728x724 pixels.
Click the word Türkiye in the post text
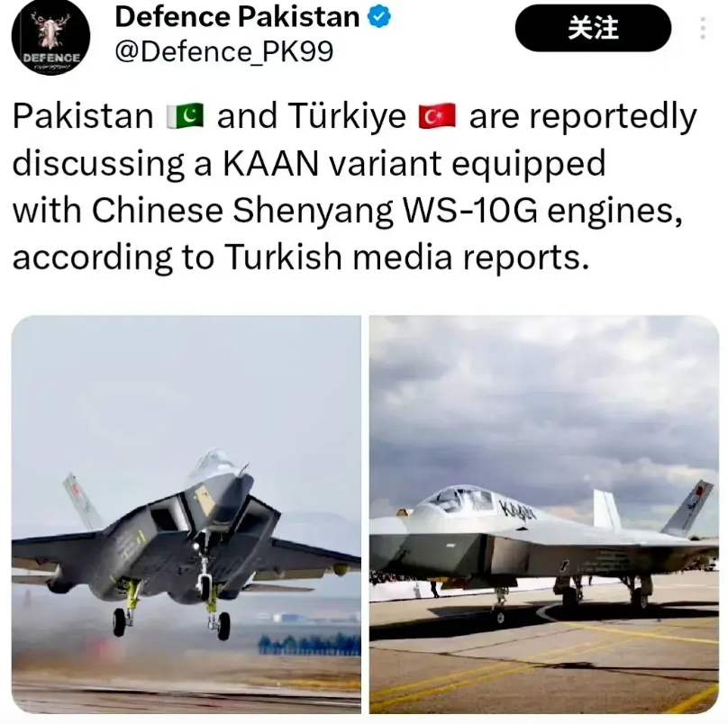pos(347,115)
